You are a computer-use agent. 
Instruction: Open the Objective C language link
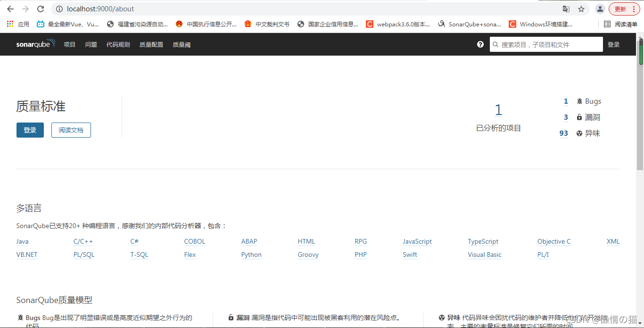pos(554,241)
